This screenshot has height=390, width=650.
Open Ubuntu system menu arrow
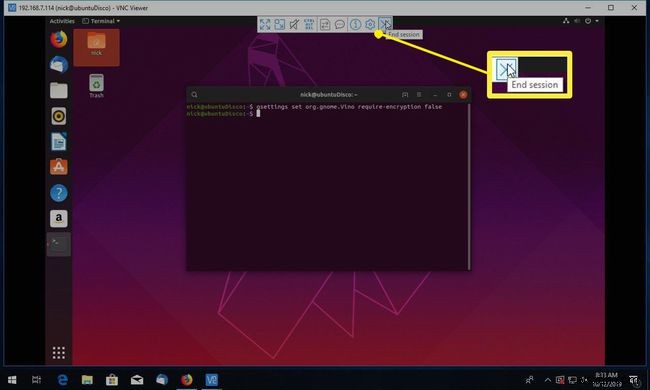click(x=597, y=21)
